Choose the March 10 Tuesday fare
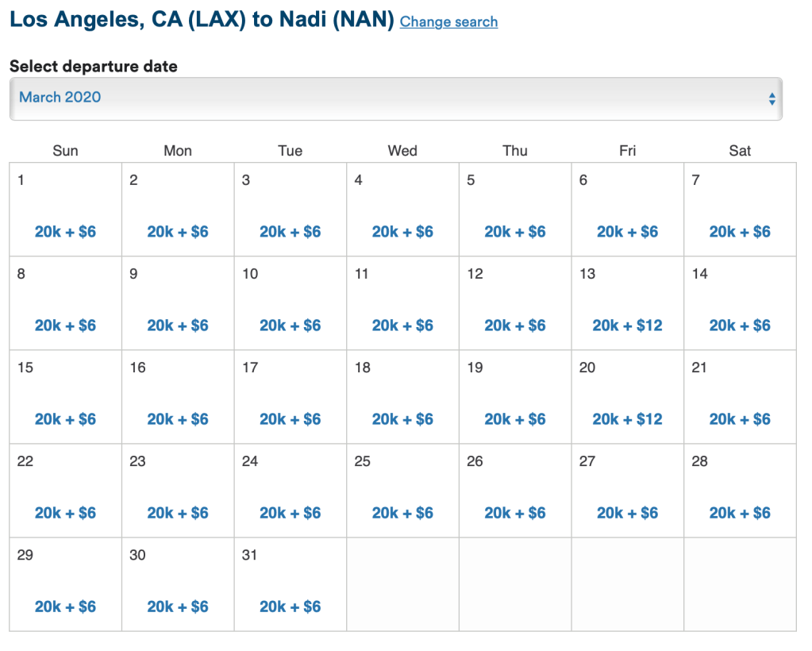 pyautogui.click(x=290, y=325)
